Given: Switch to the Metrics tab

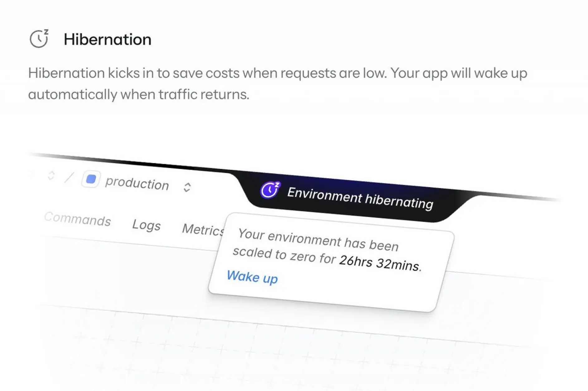Looking at the screenshot, I should click(203, 229).
